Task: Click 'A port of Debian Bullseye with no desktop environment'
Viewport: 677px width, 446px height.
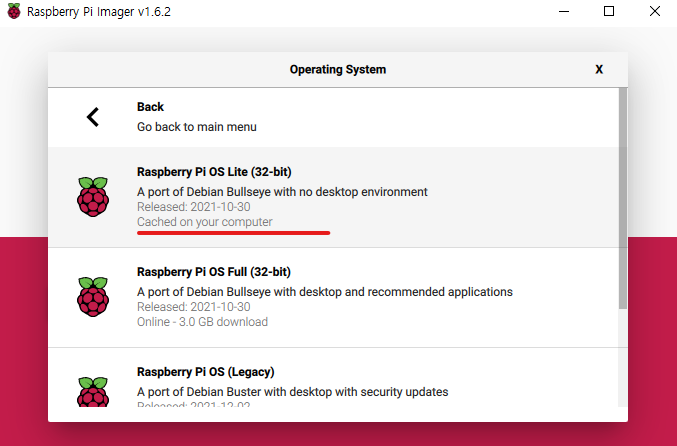Action: pos(282,192)
